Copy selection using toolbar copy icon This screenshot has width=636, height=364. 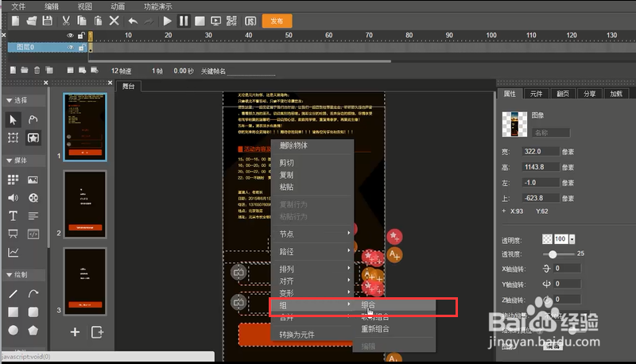(x=82, y=21)
